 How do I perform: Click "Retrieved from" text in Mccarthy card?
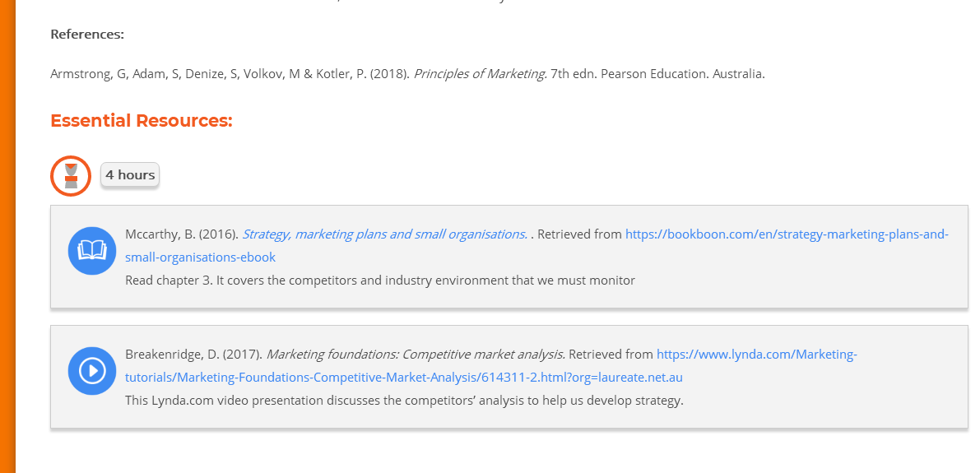click(x=579, y=234)
